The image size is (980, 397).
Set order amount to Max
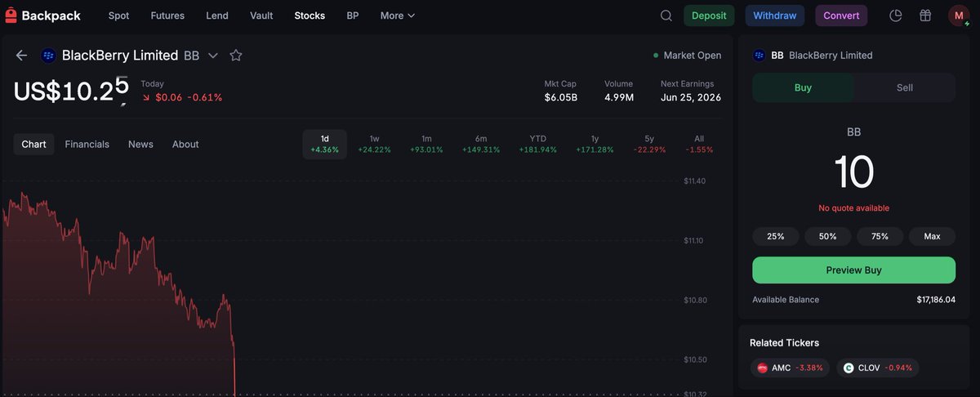pos(932,236)
